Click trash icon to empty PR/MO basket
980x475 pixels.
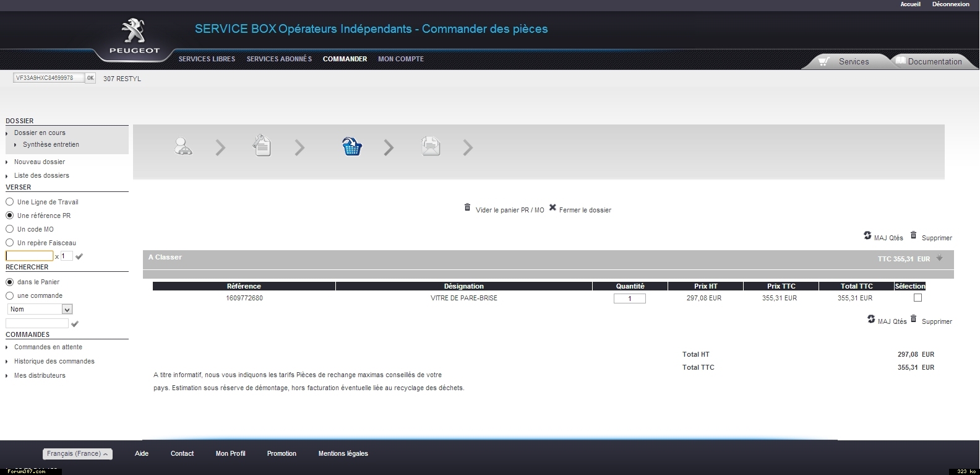(x=467, y=207)
